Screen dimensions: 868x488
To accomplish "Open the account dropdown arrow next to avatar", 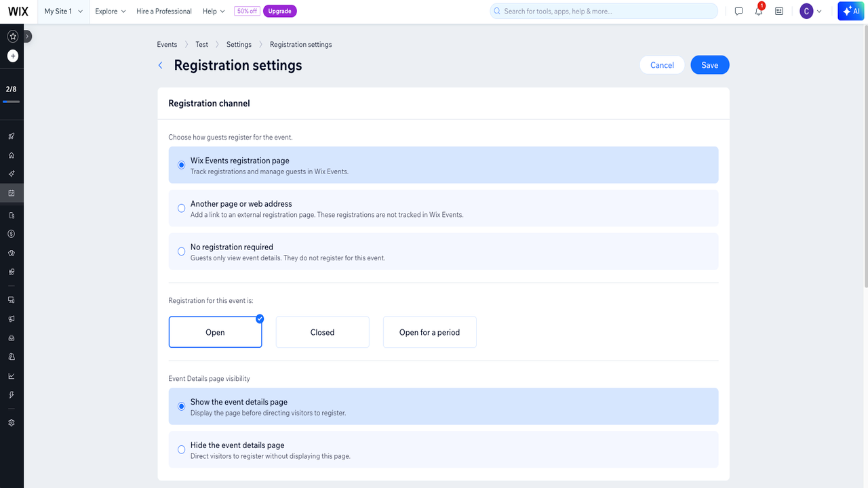I will 819,12.
